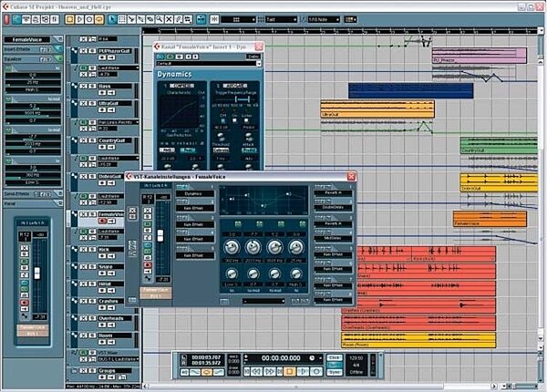Toggle the Sync button on transport
Screen dimensions: 547x392
[335, 373]
